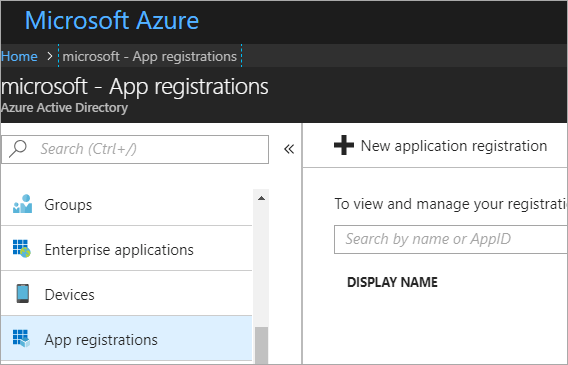Viewport: 568px width, 365px height.
Task: Click the Devices phone icon
Action: (x=22, y=294)
